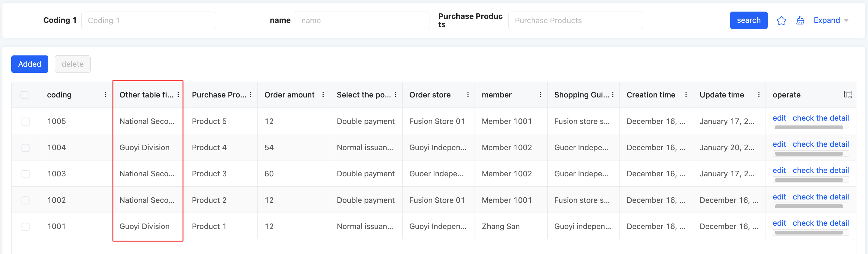
Task: Click the star favorite icon beside search
Action: (781, 20)
